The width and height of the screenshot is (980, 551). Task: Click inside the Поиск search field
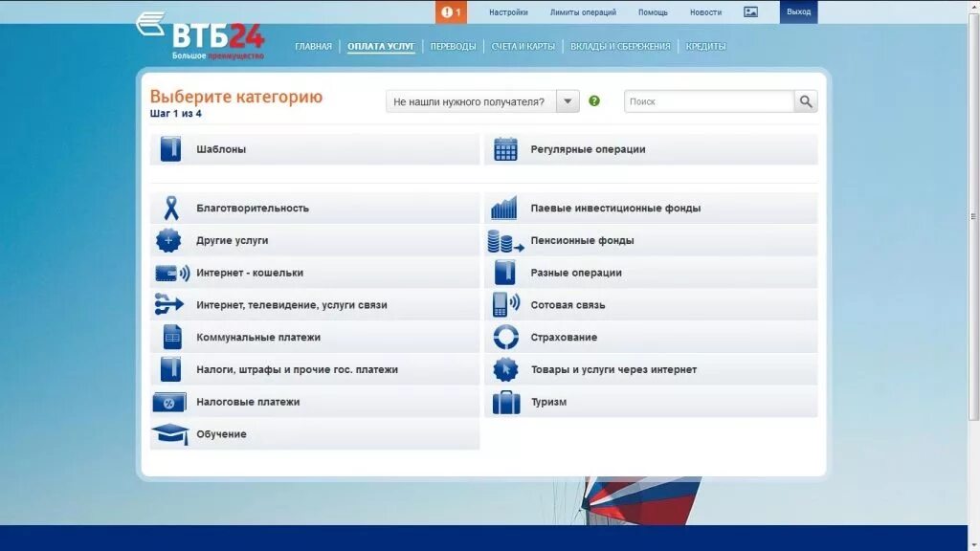[x=708, y=100]
